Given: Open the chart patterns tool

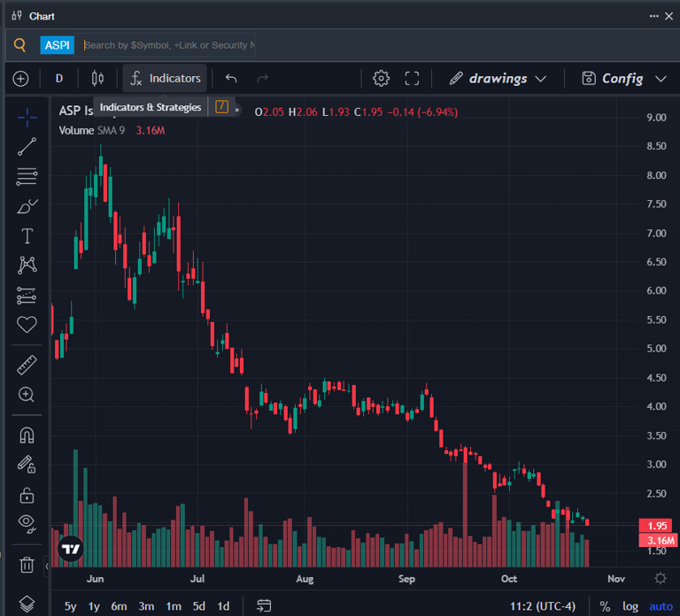Looking at the screenshot, I should pos(27,265).
